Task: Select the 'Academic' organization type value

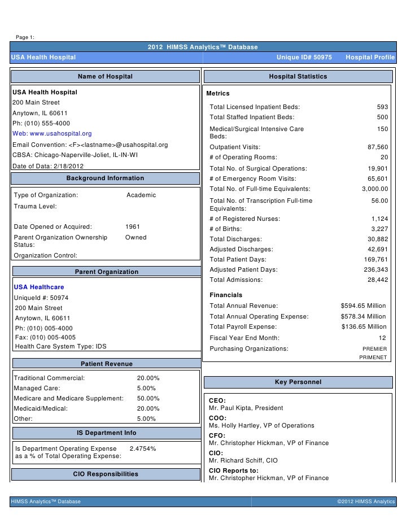Action: tap(141, 195)
